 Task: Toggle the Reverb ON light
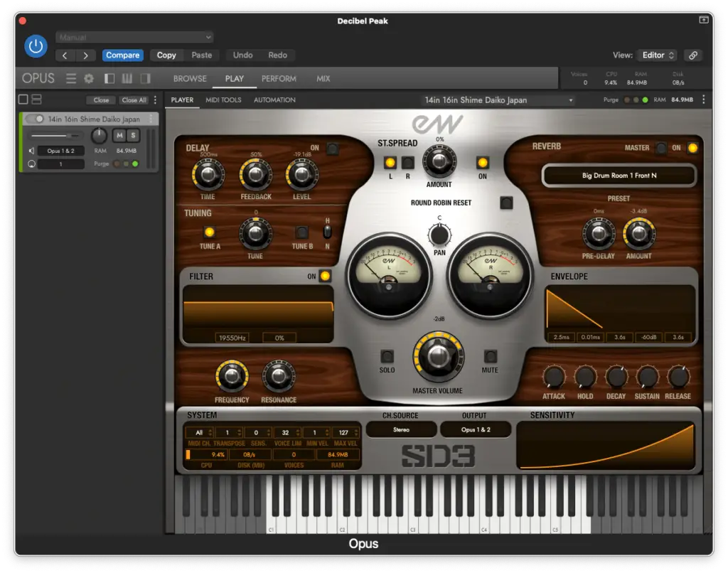692,148
